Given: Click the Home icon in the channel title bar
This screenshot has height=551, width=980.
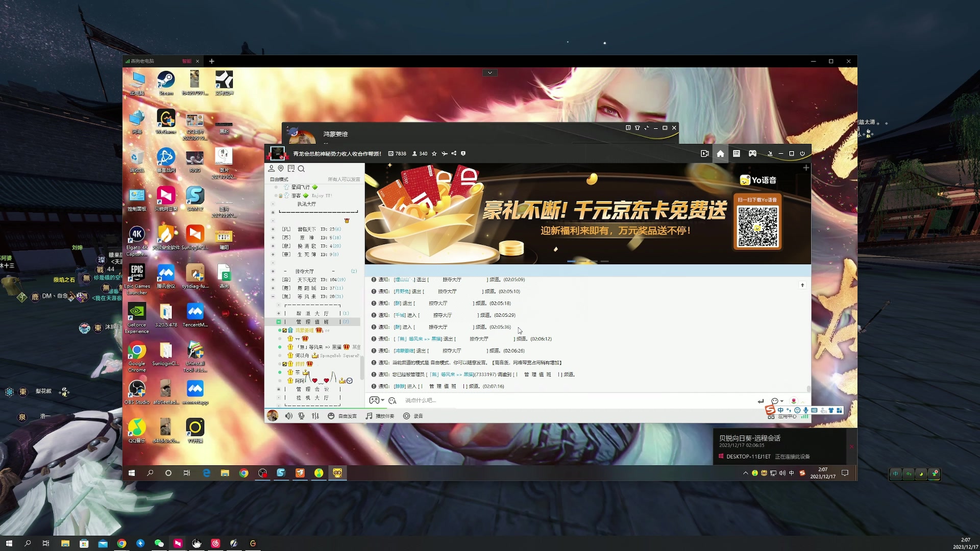Looking at the screenshot, I should 720,153.
